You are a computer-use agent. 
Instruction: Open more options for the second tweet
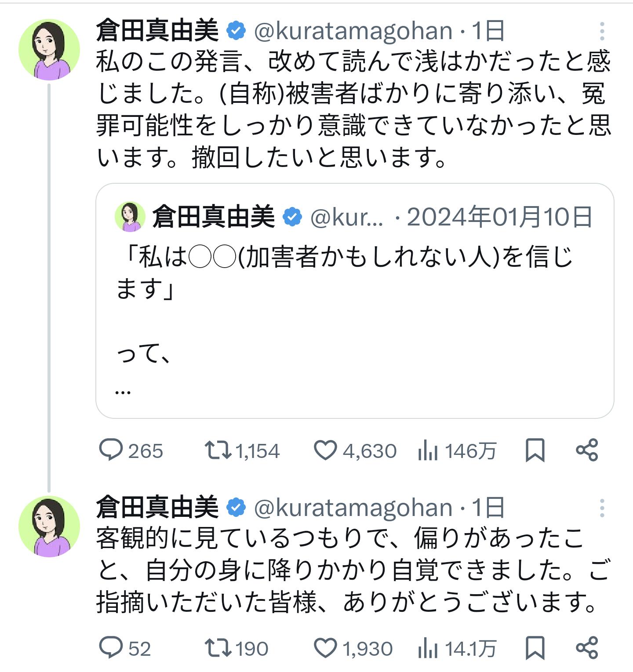(x=602, y=508)
